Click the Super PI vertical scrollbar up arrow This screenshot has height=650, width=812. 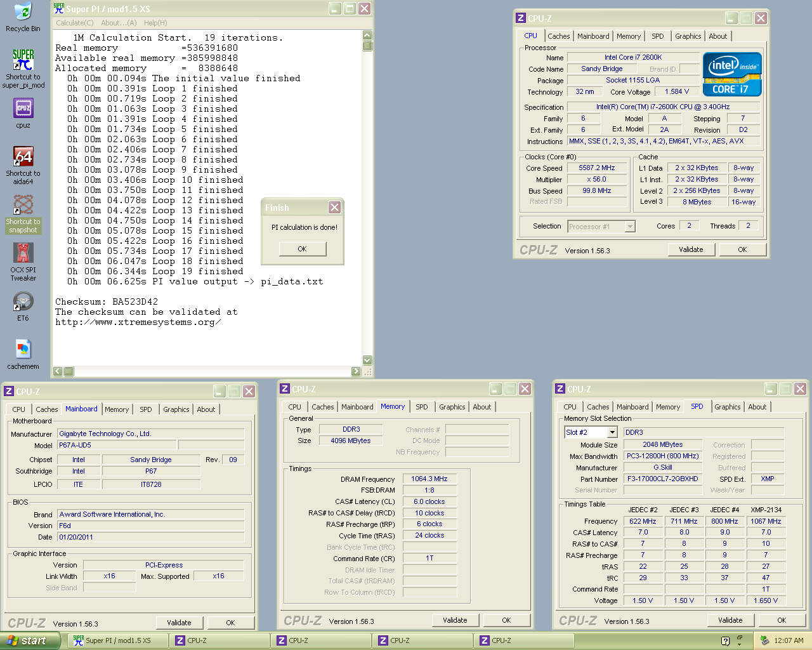[x=367, y=36]
